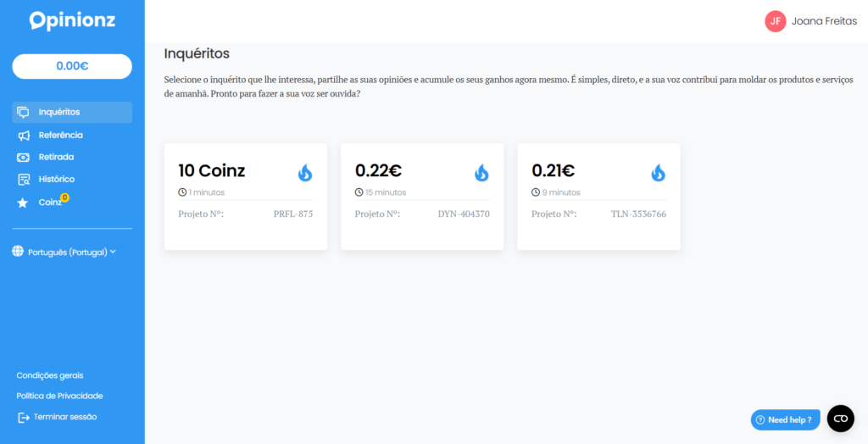Select the 10 Coinz survey card
868x444 pixels.
pos(246,197)
